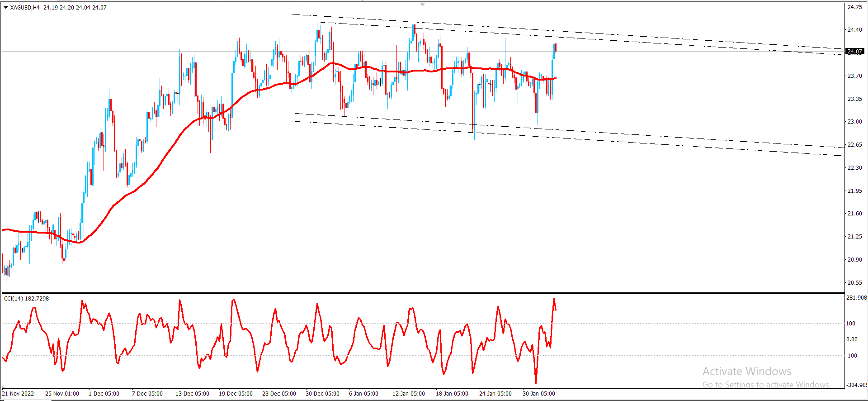The width and height of the screenshot is (868, 401).
Task: Click price scale value 23.00
Action: [x=854, y=122]
